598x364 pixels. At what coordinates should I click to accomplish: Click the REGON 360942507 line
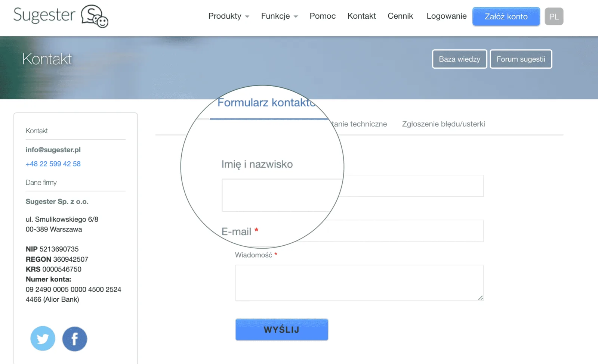coord(57,259)
